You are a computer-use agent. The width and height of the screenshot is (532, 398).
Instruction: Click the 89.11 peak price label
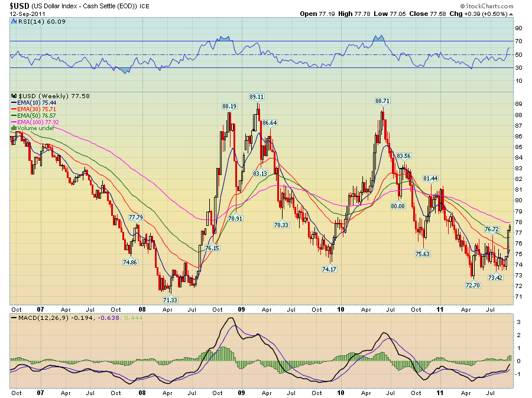click(257, 96)
